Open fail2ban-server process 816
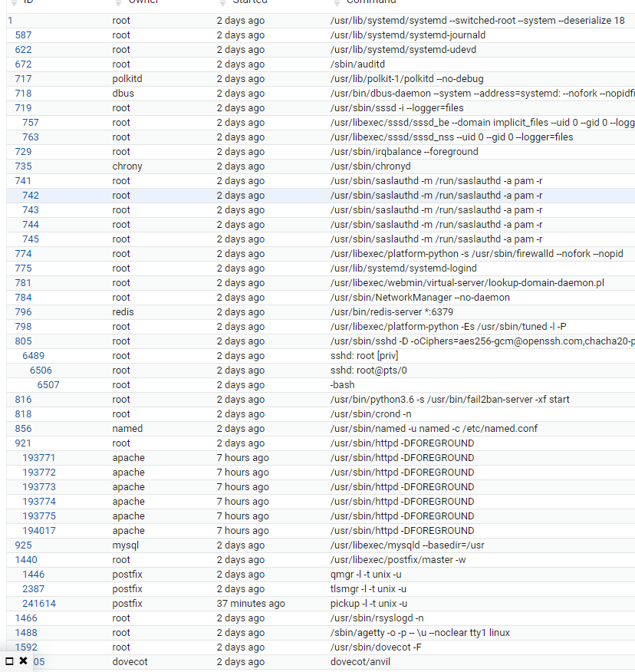This screenshot has height=672, width=635. [23, 400]
